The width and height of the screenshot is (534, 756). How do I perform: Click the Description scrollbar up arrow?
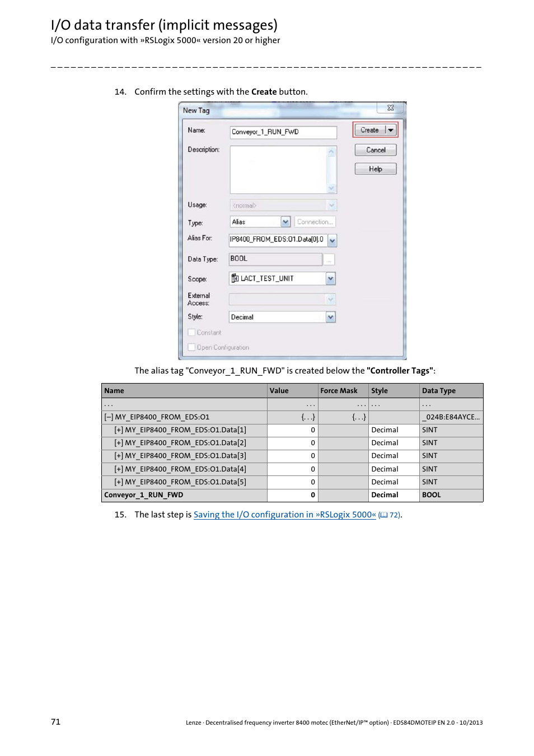(331, 151)
